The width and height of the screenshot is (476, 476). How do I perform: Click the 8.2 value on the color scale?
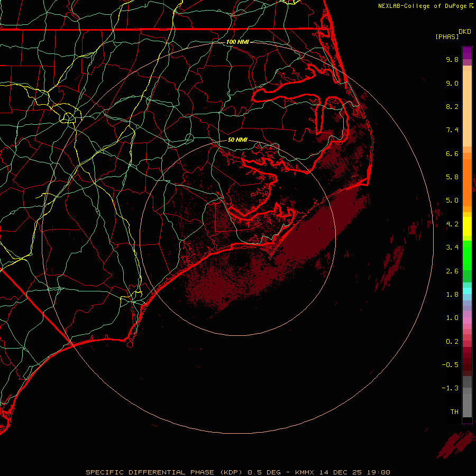pyautogui.click(x=452, y=106)
